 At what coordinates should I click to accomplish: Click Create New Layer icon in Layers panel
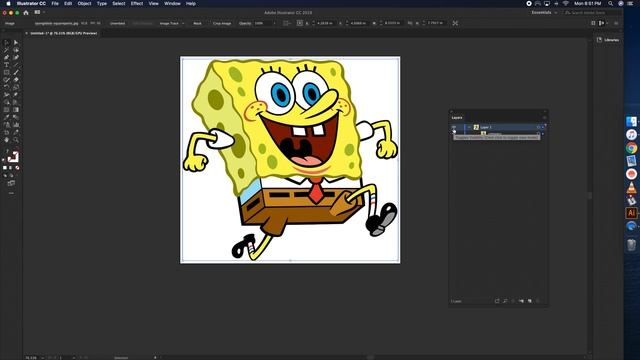530,301
